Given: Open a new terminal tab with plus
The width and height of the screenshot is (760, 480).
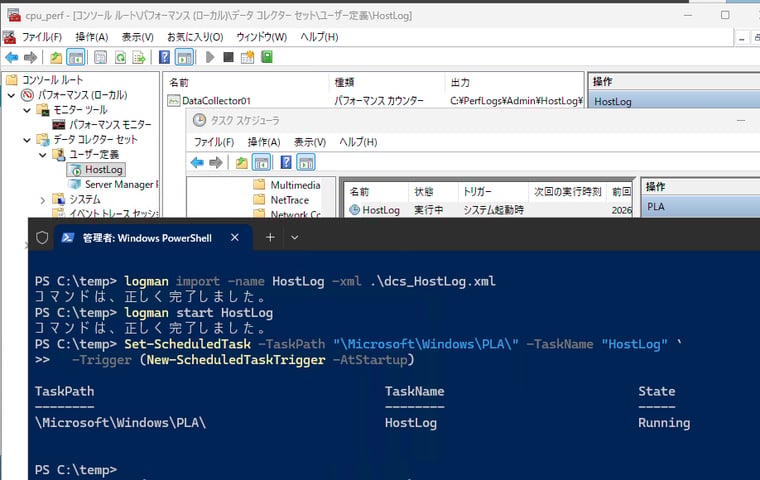Looking at the screenshot, I should [270, 238].
